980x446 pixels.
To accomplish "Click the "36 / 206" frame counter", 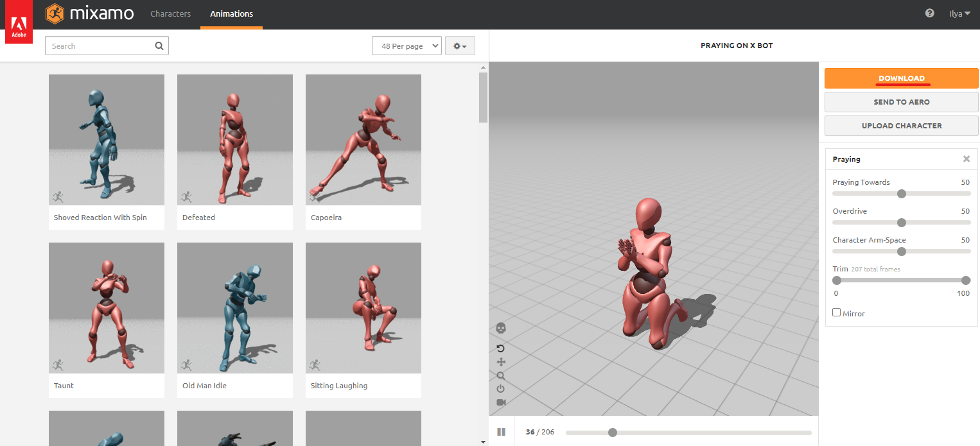I will click(539, 432).
